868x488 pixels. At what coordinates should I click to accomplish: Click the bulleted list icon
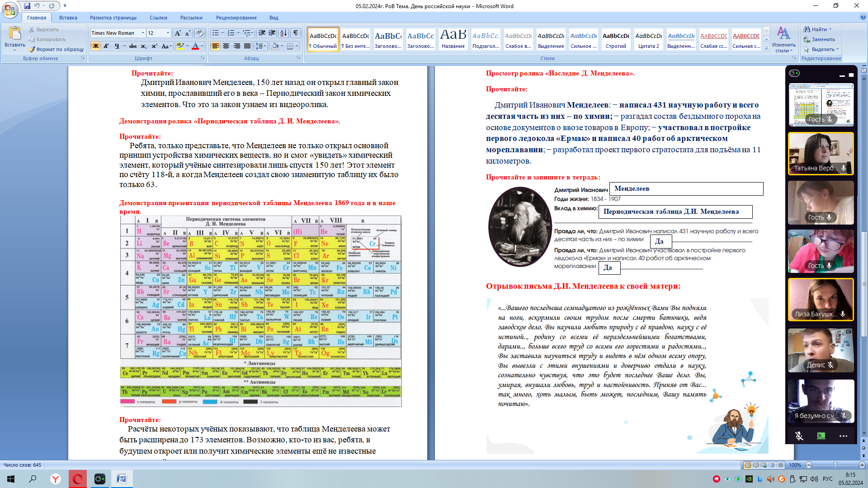click(215, 33)
